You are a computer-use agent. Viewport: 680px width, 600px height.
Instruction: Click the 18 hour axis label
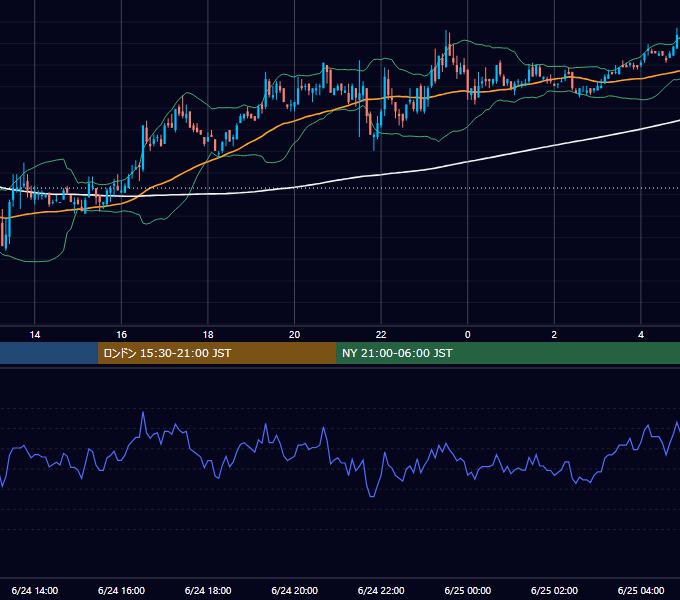pyautogui.click(x=208, y=335)
